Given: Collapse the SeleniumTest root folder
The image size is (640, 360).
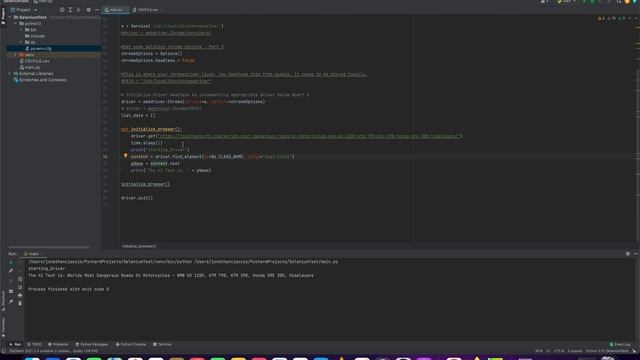Looking at the screenshot, I should click(x=10, y=18).
